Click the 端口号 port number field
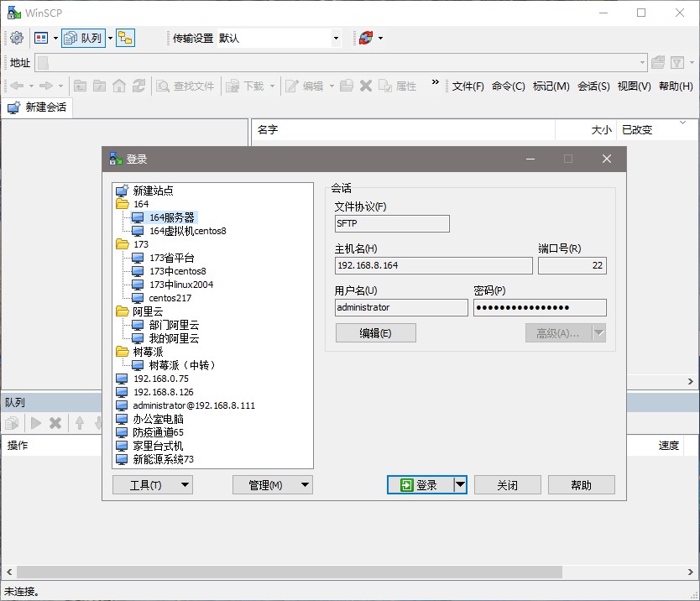This screenshot has width=700, height=601. pyautogui.click(x=572, y=266)
